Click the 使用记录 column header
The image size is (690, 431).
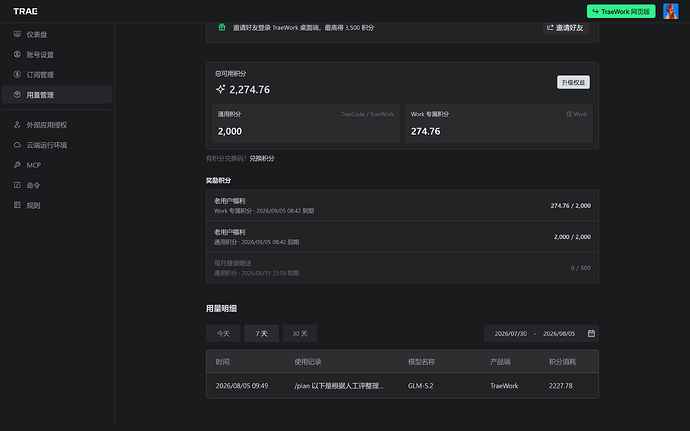pyautogui.click(x=308, y=362)
